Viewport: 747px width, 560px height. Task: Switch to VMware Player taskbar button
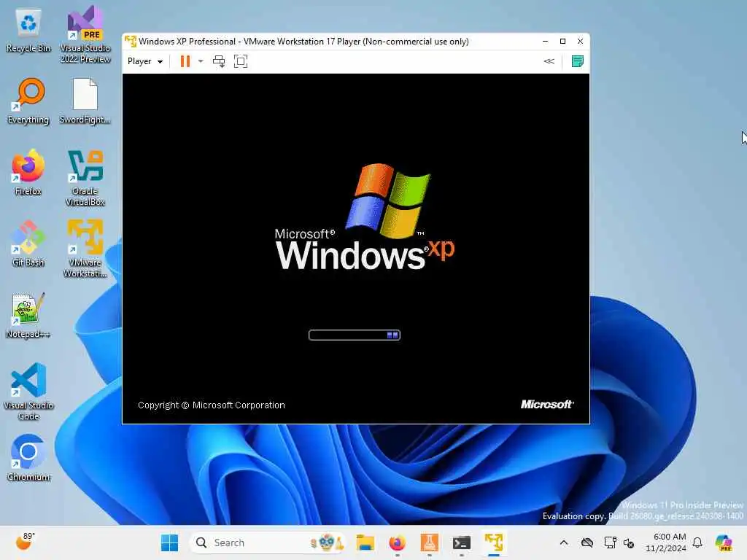click(494, 542)
